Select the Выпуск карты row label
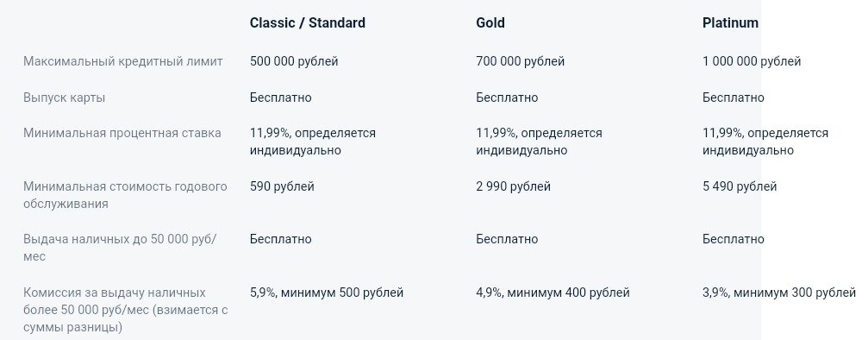This screenshot has height=340, width=868. click(x=64, y=98)
